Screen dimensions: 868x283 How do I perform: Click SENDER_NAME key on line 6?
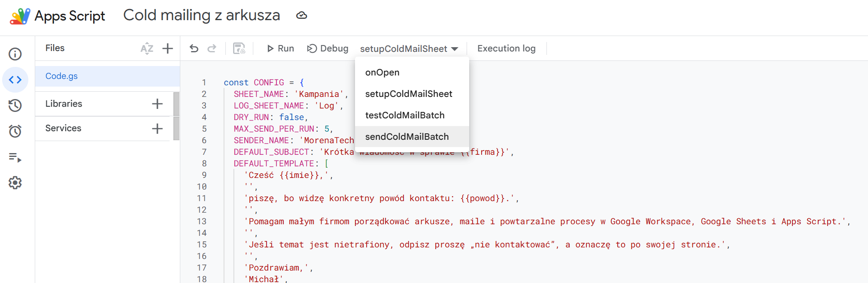tap(261, 140)
